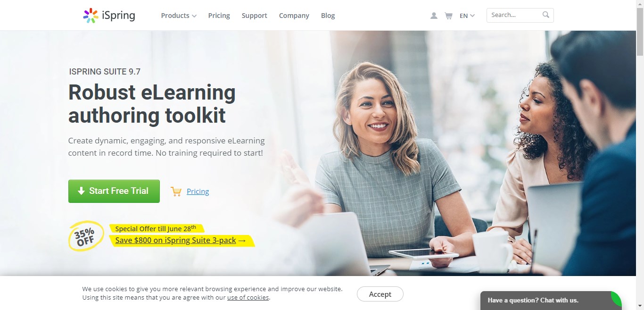Click the 35% OFF badge

[86, 236]
